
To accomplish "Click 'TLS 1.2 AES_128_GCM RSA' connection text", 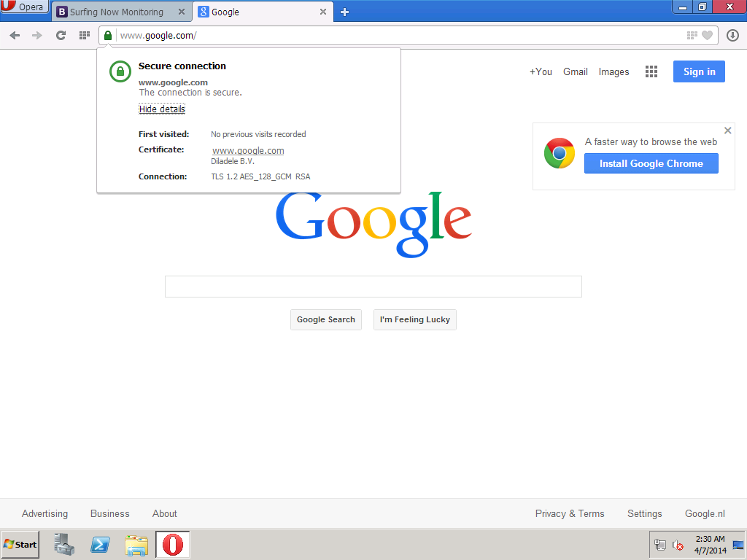I will 260,176.
